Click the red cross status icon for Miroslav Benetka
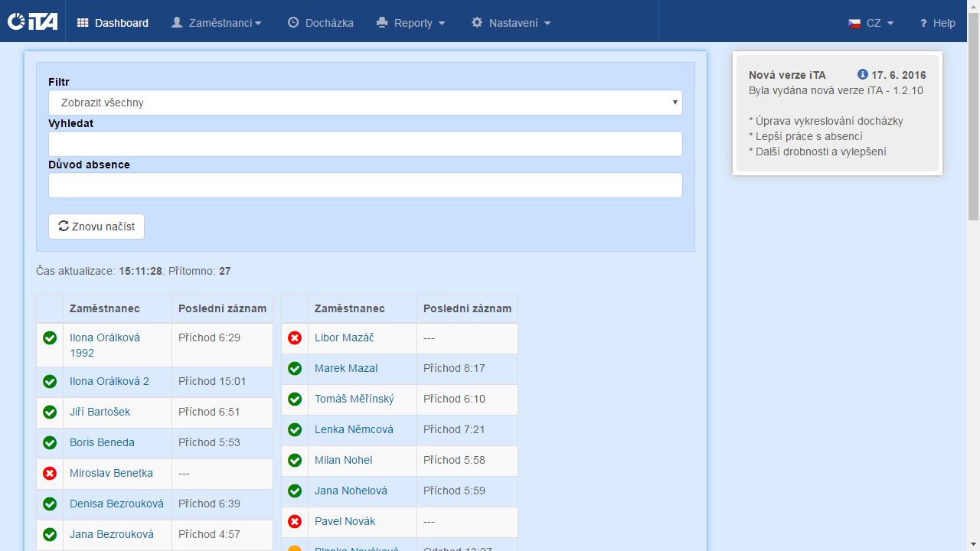Viewport: 980px width, 551px height. click(50, 473)
